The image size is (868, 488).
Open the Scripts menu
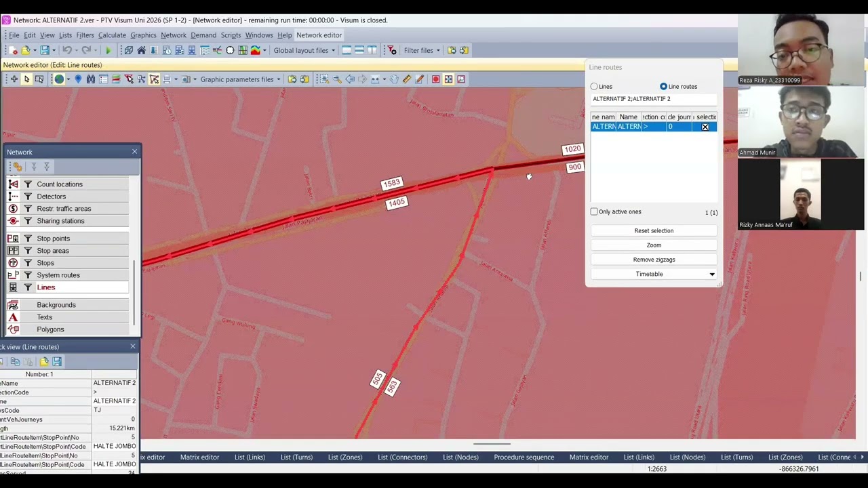pos(231,35)
